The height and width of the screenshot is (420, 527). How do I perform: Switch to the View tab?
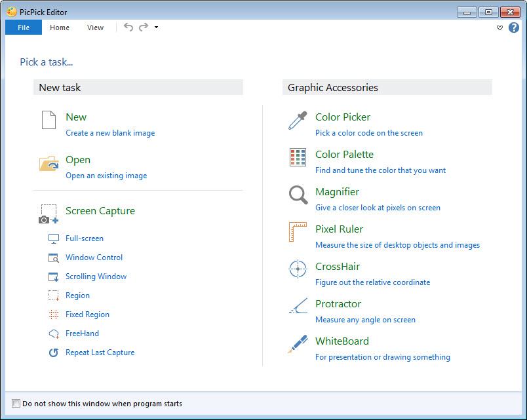95,28
